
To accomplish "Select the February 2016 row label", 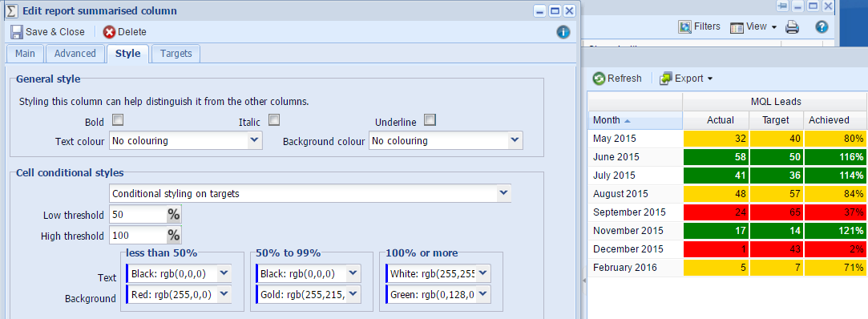I will 624,268.
